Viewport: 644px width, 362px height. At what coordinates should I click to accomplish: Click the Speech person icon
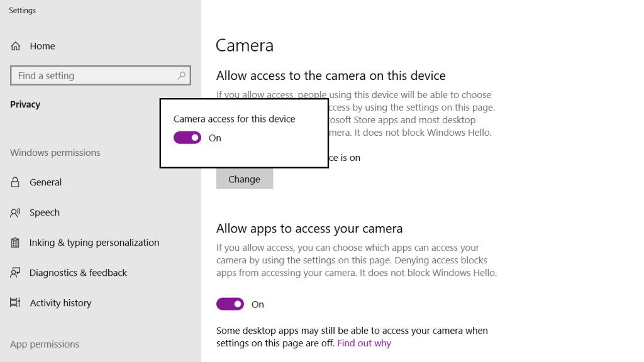[x=15, y=212]
